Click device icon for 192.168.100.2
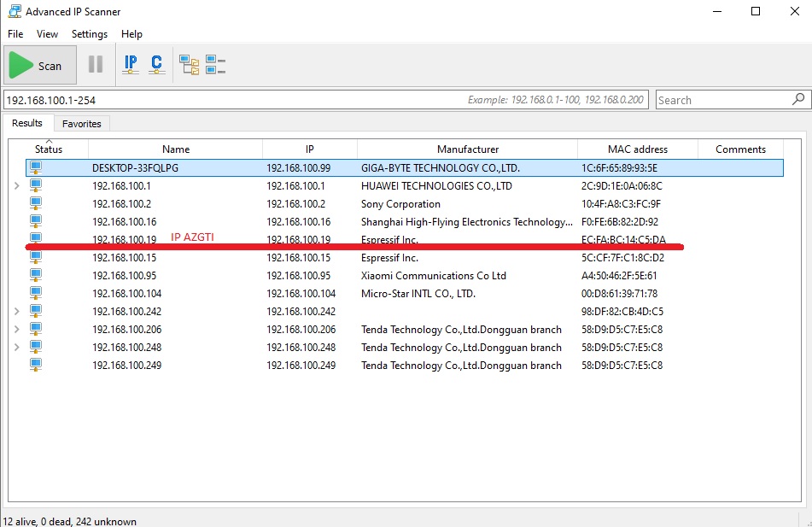The width and height of the screenshot is (812, 527). point(36,204)
